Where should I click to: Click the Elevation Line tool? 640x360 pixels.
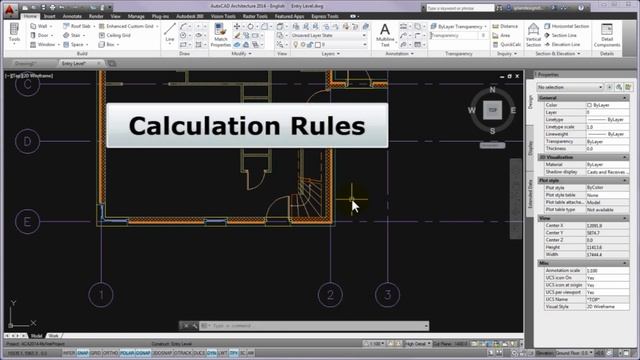[x=562, y=44]
